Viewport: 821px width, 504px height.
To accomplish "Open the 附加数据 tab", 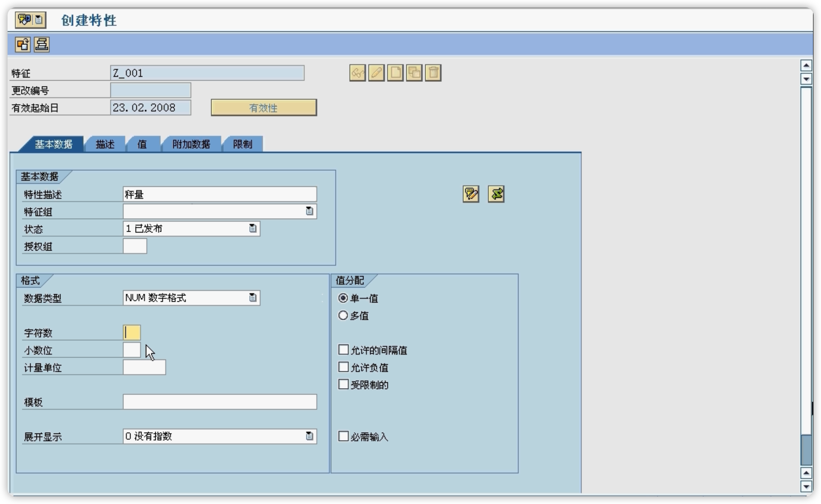I will point(191,144).
